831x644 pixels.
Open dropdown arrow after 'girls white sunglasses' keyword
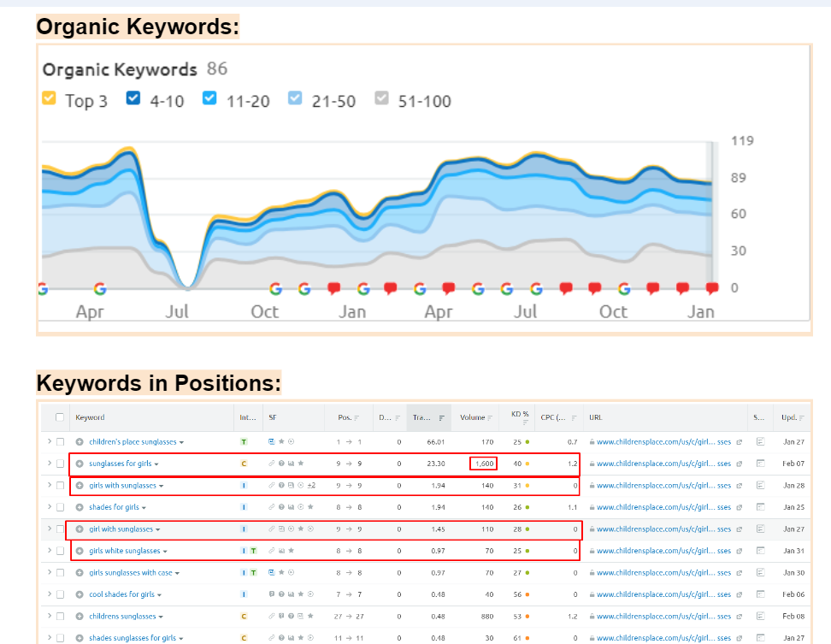(x=165, y=552)
